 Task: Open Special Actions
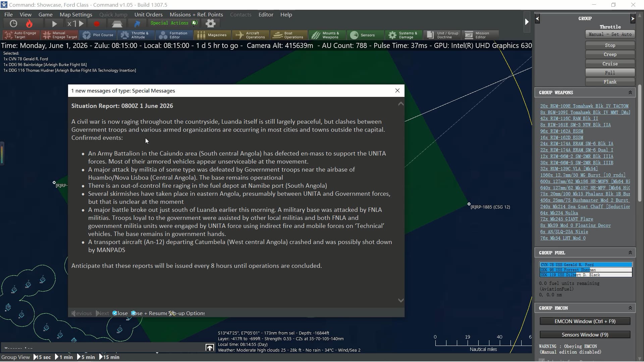tap(174, 23)
